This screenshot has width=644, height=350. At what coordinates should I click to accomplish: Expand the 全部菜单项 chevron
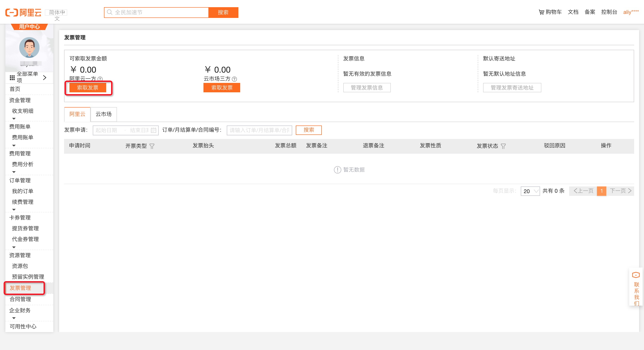click(45, 78)
